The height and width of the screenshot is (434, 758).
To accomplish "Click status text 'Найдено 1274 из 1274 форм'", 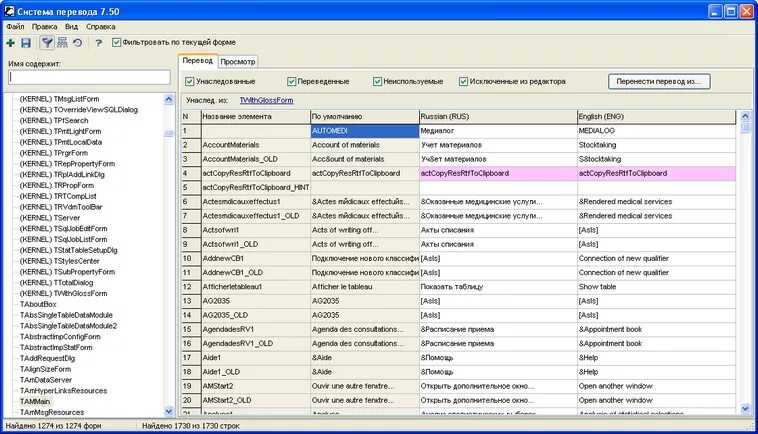I will click(x=54, y=426).
